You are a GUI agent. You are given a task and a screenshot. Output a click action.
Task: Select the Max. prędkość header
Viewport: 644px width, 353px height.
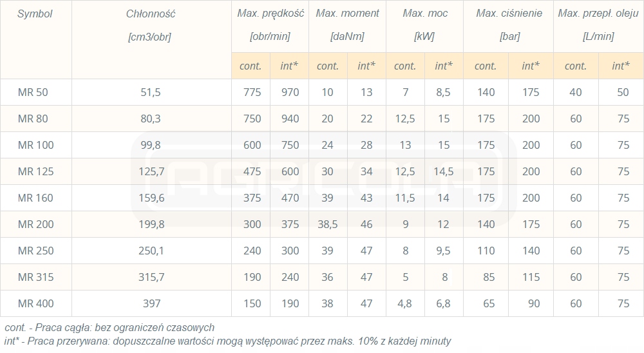[x=270, y=14]
